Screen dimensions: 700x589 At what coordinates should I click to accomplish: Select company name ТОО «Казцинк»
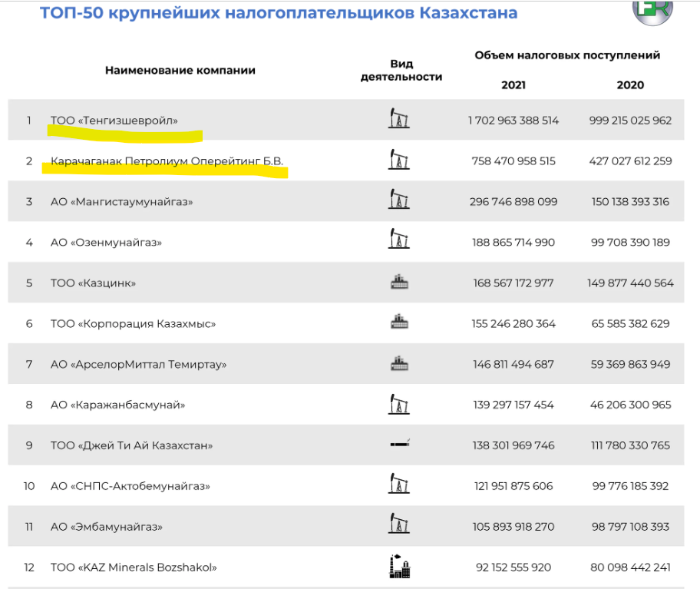tap(94, 283)
